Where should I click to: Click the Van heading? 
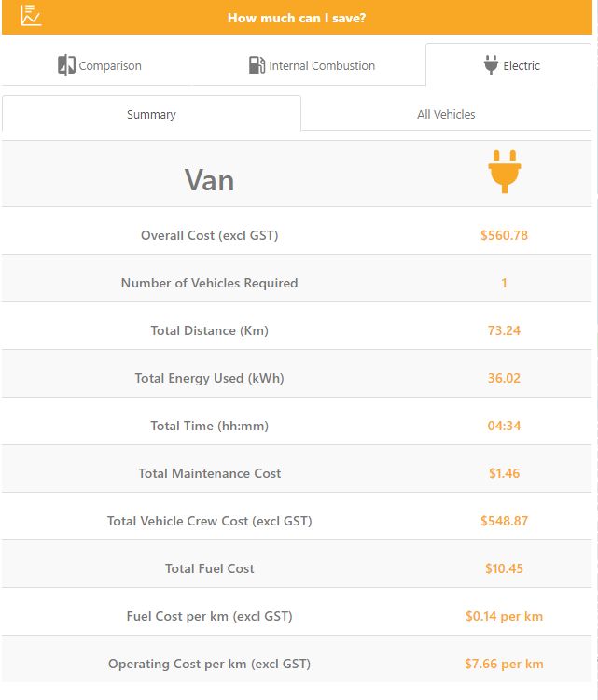point(209,180)
